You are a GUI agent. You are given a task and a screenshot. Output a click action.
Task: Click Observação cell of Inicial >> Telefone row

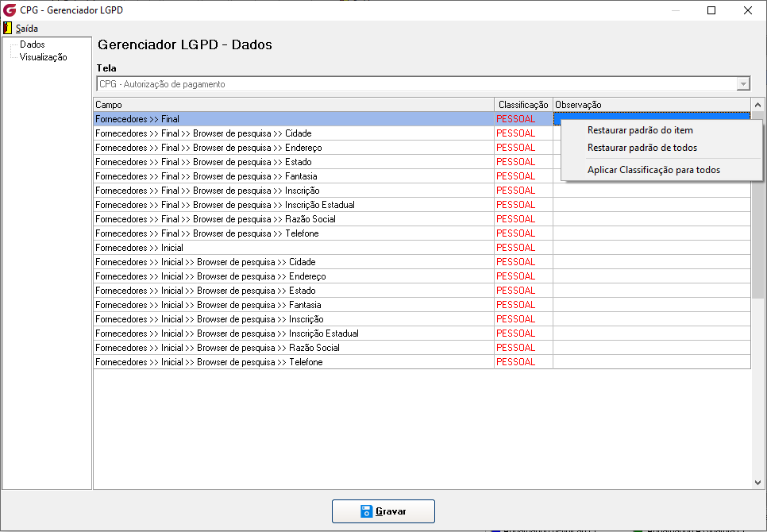[652, 362]
